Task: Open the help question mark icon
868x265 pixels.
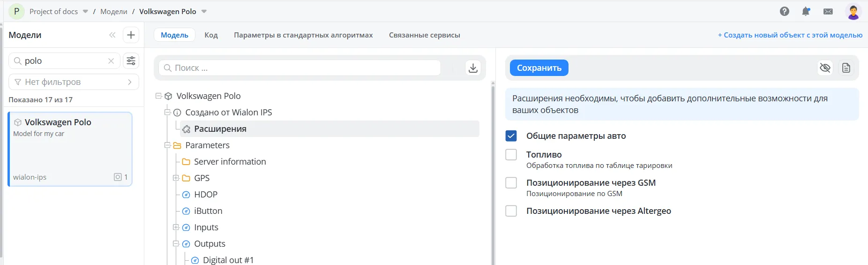Action: click(x=785, y=12)
